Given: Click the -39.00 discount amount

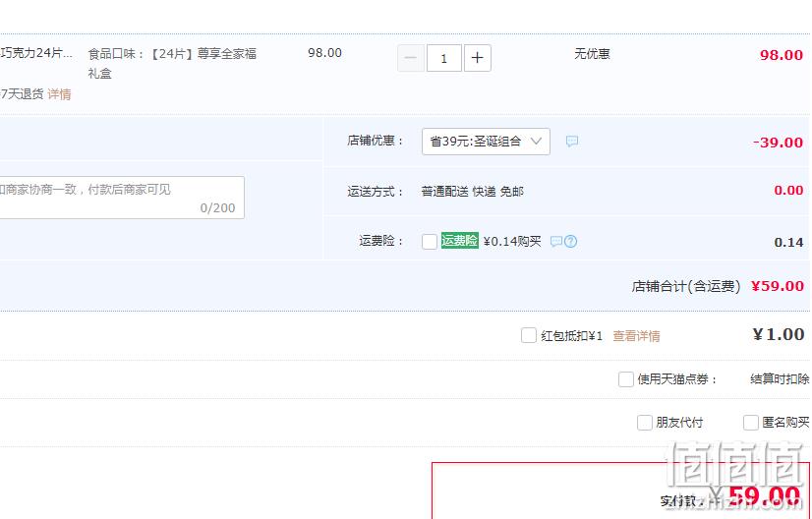Looking at the screenshot, I should (778, 143).
